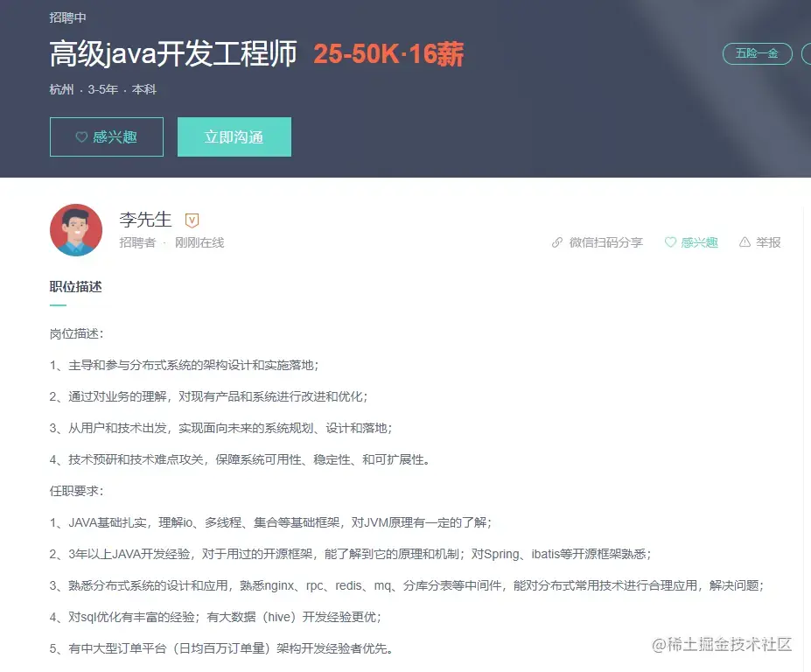
Task: Click the 稀土掘金技术社区 watermark
Action: 722,645
